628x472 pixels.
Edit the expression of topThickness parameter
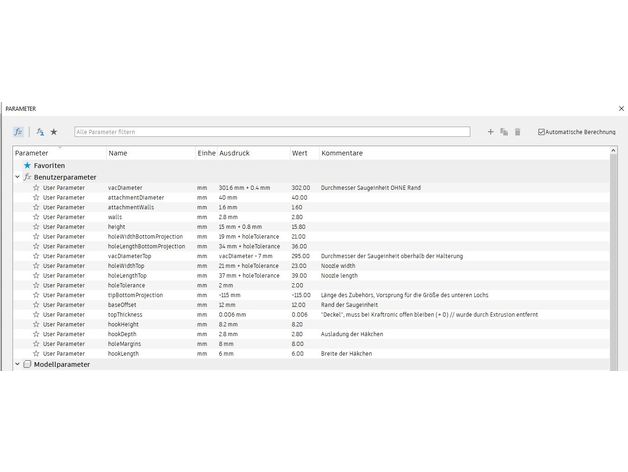252,314
